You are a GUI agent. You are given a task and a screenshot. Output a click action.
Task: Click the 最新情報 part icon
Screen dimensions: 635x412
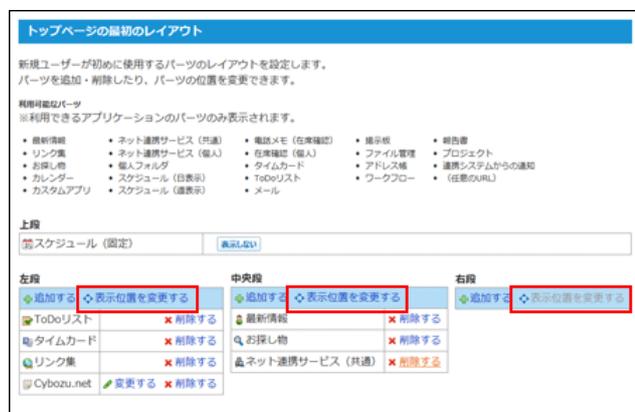[239, 319]
